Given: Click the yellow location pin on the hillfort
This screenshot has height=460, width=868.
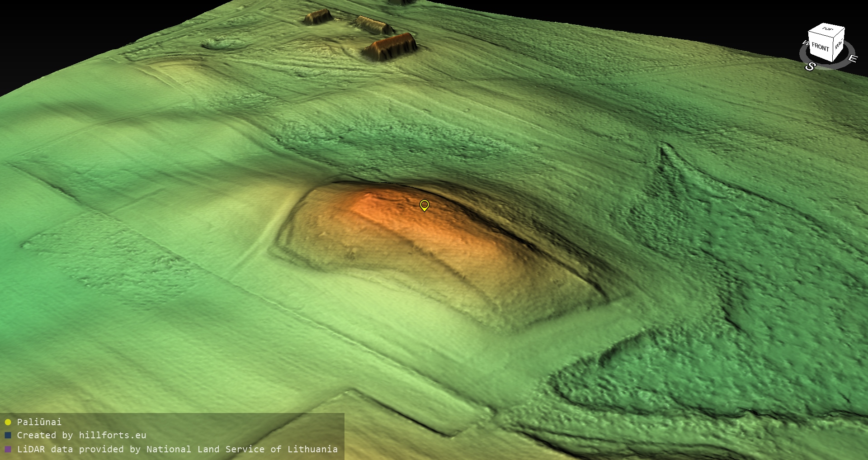Looking at the screenshot, I should pyautogui.click(x=424, y=205).
